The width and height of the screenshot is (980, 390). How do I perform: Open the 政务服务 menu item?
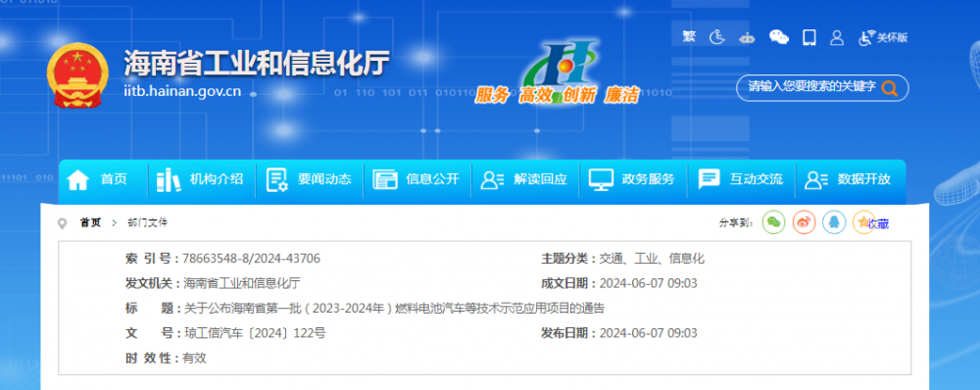point(632,180)
